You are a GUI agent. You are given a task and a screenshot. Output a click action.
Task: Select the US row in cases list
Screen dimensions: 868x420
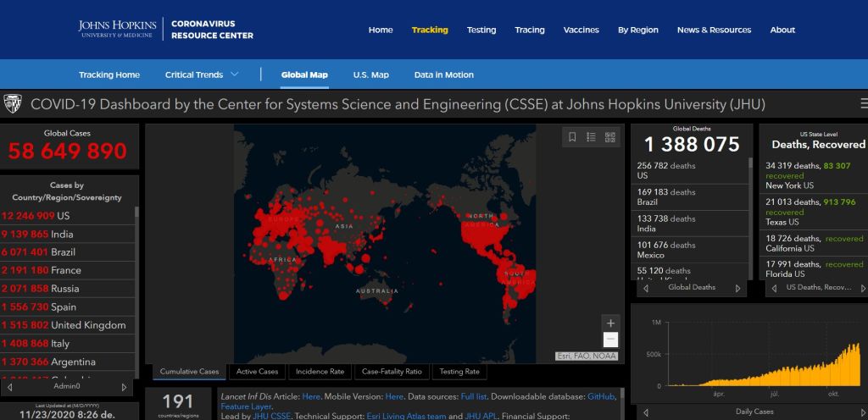[67, 216]
